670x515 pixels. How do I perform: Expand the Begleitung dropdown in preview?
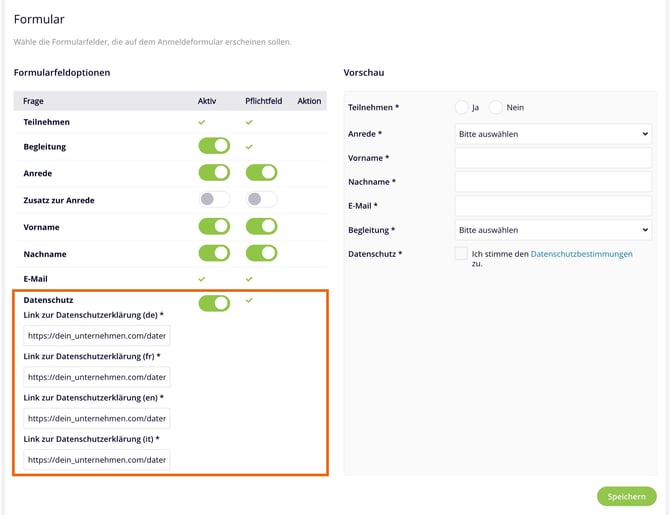tap(553, 230)
